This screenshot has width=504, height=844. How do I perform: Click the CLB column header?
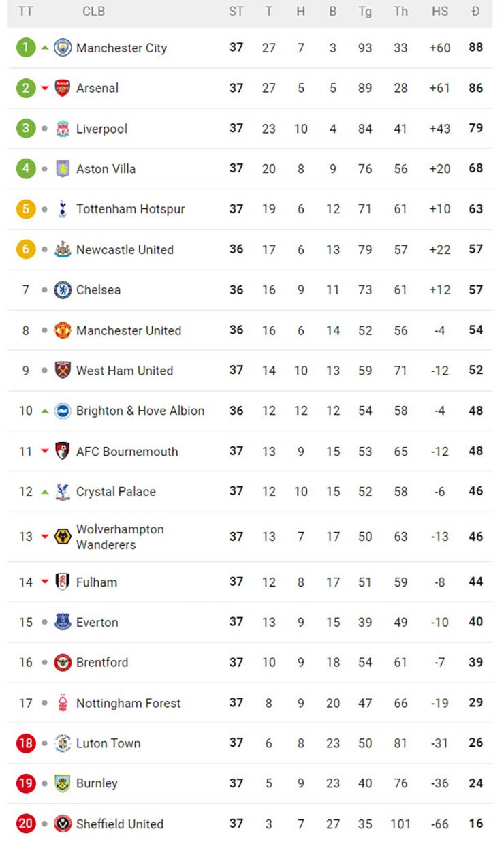pos(93,12)
